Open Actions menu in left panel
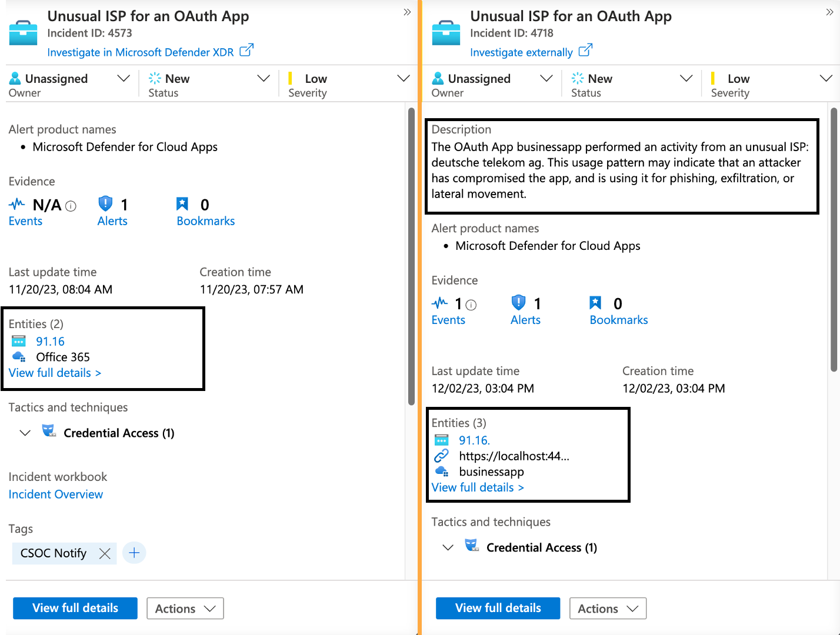The image size is (840, 635). (x=185, y=609)
